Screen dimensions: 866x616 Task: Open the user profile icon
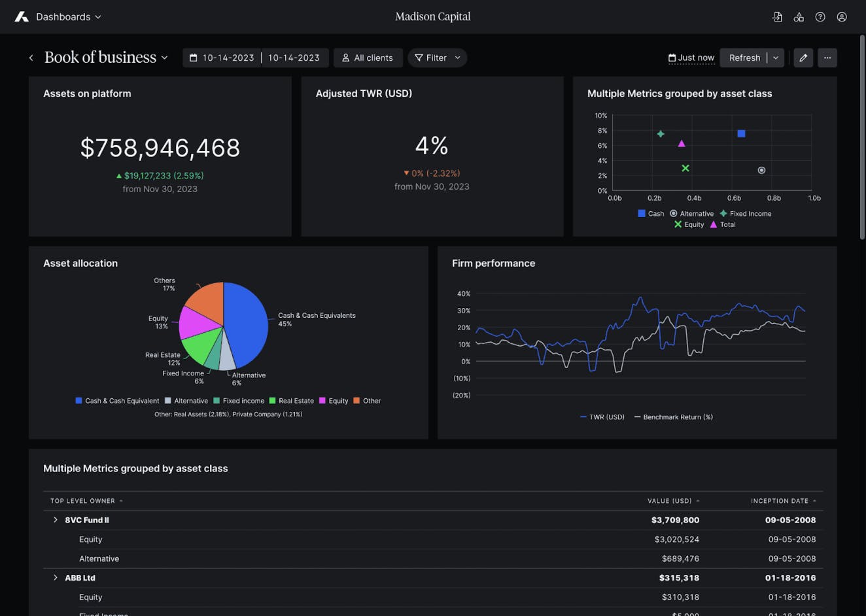pyautogui.click(x=842, y=17)
